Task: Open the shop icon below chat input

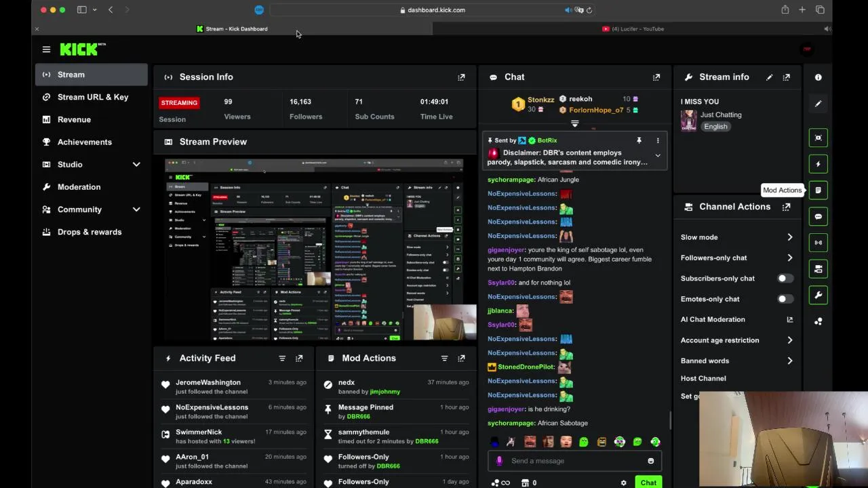Action: (x=525, y=483)
